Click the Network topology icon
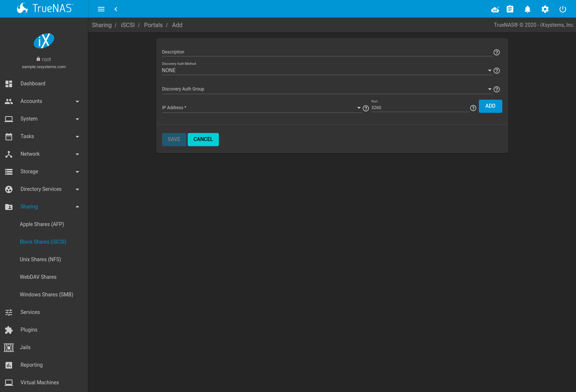Screen dimensions: 576x392 [9, 154]
